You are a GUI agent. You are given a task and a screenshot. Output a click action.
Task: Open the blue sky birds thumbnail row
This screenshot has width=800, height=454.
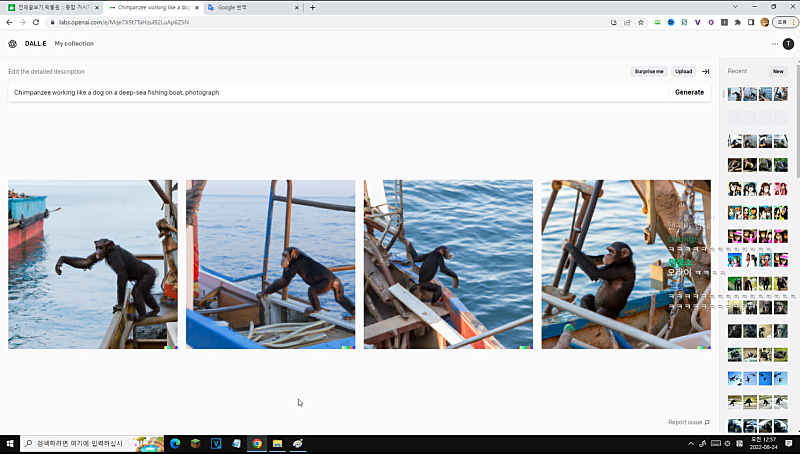coord(758,379)
